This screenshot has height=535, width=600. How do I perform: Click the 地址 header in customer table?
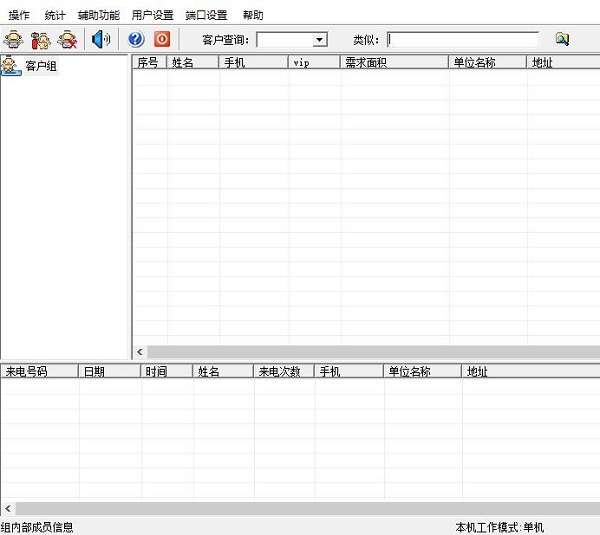pyautogui.click(x=563, y=62)
